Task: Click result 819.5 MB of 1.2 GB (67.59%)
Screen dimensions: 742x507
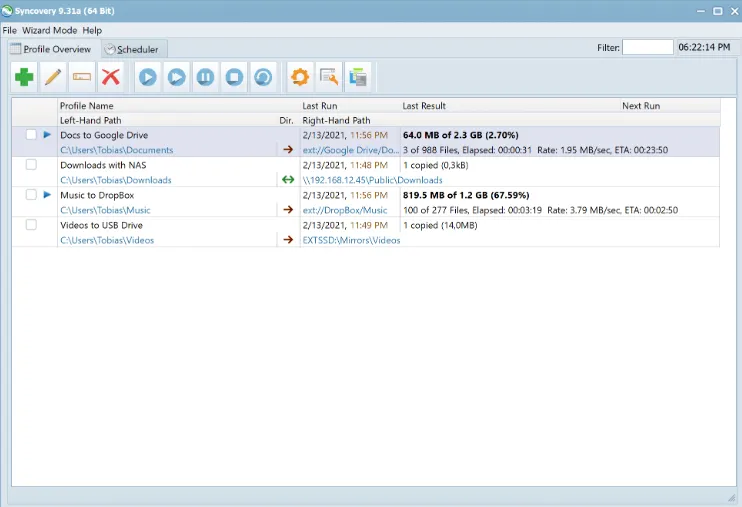Action: (466, 195)
